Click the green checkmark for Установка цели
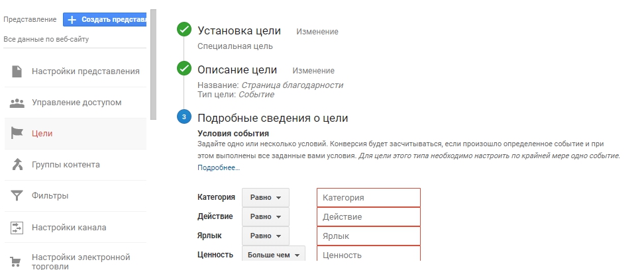This screenshot has width=644, height=270. (184, 31)
